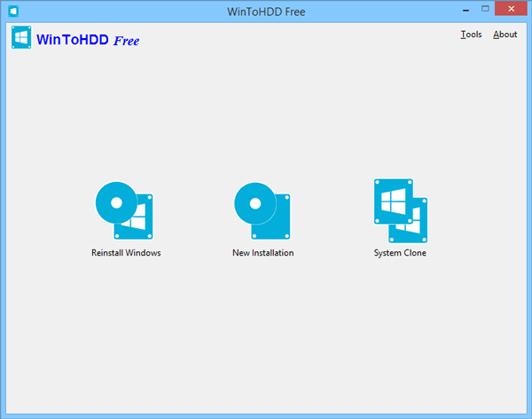
Task: Click the Reinstall Windows disc icon
Action: 124,210
